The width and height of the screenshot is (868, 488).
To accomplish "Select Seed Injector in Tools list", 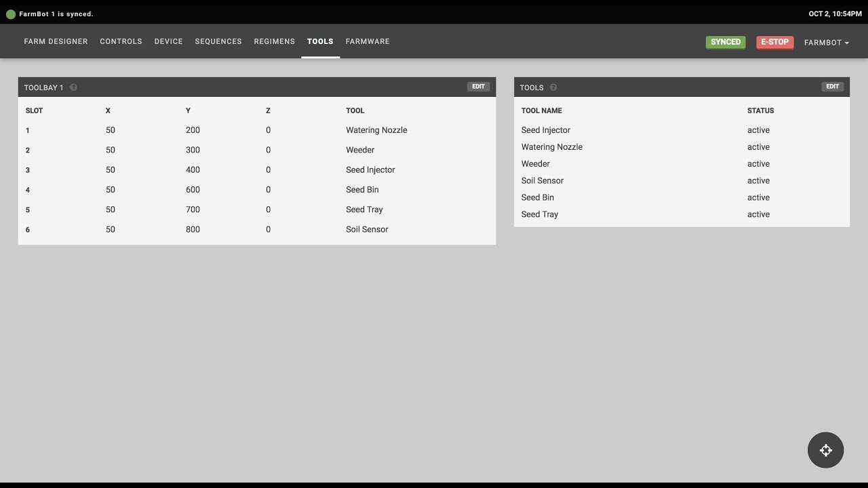I will pyautogui.click(x=546, y=130).
